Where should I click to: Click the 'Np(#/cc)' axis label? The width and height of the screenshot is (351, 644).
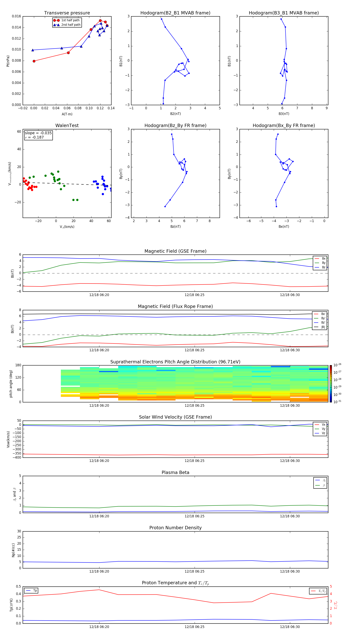point(13,550)
